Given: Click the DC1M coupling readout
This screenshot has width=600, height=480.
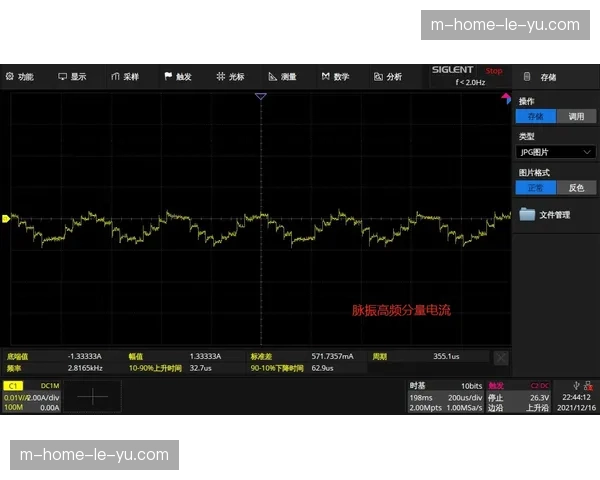Looking at the screenshot, I should 50,385.
